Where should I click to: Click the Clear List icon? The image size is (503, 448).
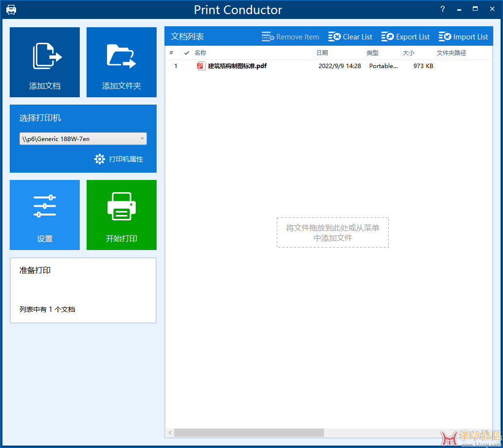pyautogui.click(x=334, y=36)
